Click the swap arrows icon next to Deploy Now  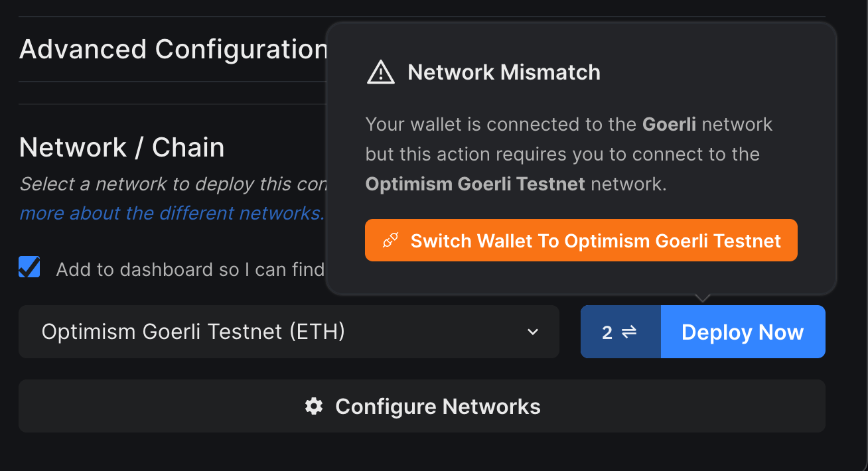pos(629,332)
